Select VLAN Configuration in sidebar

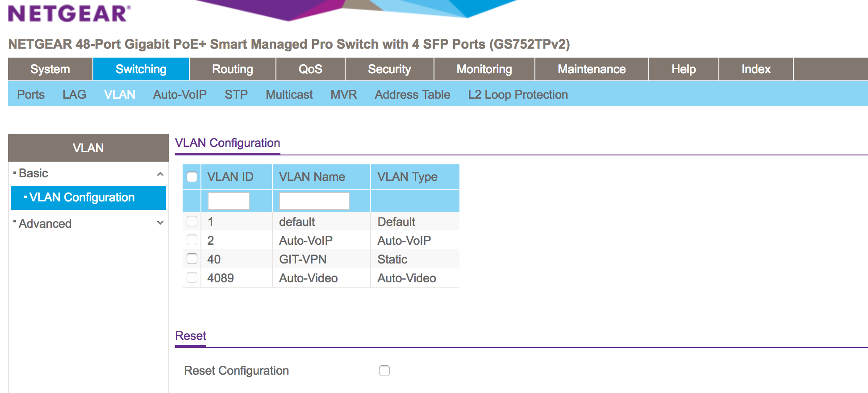88,198
